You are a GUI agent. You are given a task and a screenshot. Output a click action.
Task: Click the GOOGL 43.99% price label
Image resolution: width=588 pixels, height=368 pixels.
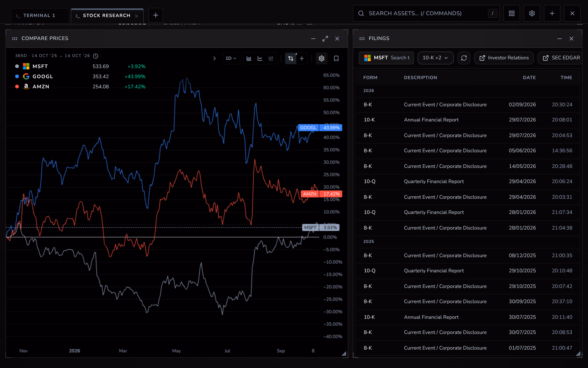(x=320, y=127)
